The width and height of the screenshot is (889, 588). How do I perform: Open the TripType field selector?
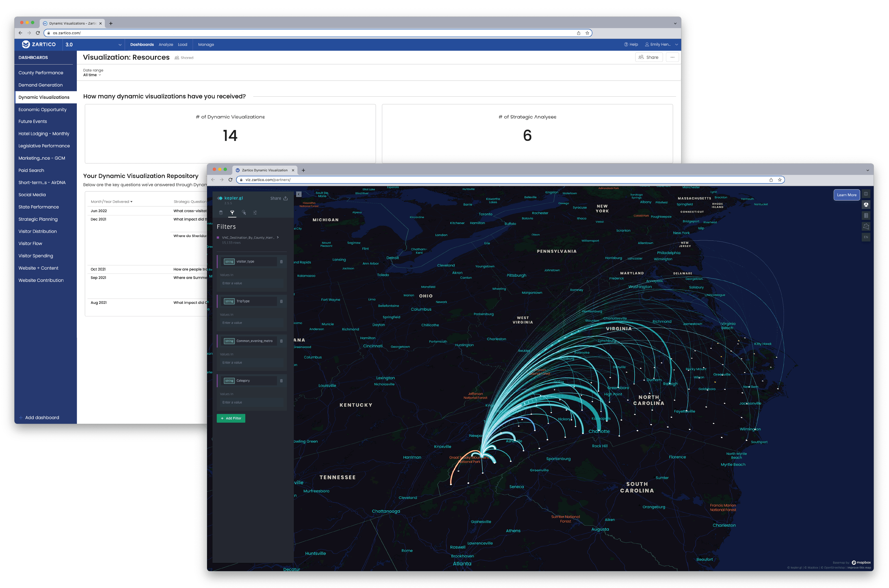click(x=250, y=302)
